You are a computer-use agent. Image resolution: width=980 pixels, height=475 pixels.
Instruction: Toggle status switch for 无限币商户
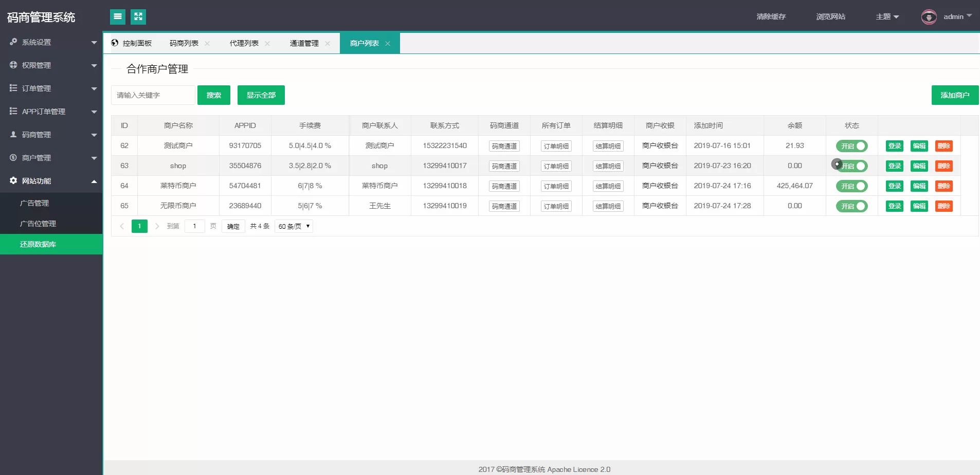pyautogui.click(x=851, y=206)
